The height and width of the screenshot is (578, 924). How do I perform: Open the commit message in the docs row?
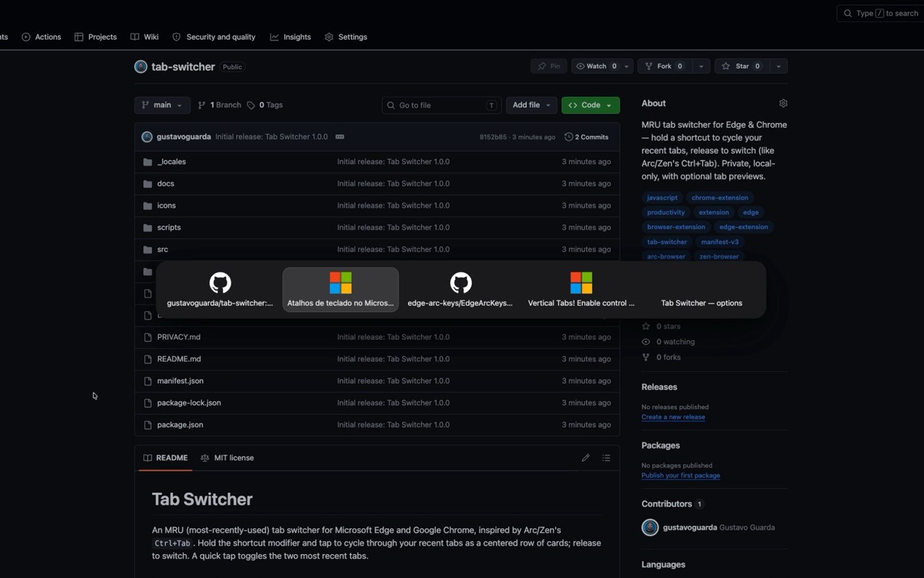click(x=393, y=184)
